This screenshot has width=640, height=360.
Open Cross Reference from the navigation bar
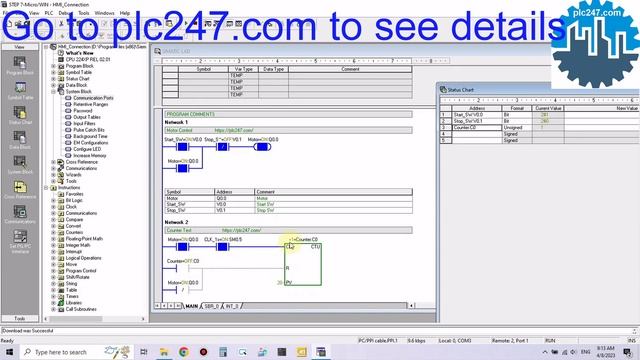(20, 190)
